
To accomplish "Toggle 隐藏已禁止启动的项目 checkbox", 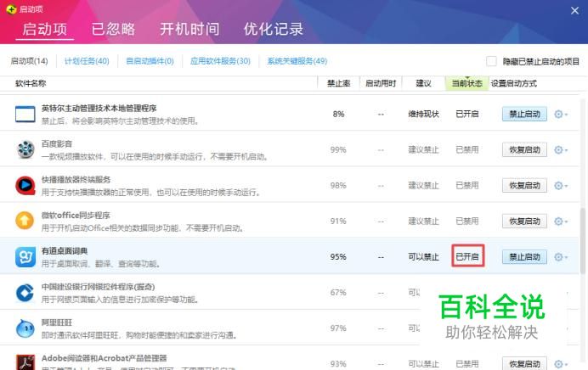I will (491, 61).
